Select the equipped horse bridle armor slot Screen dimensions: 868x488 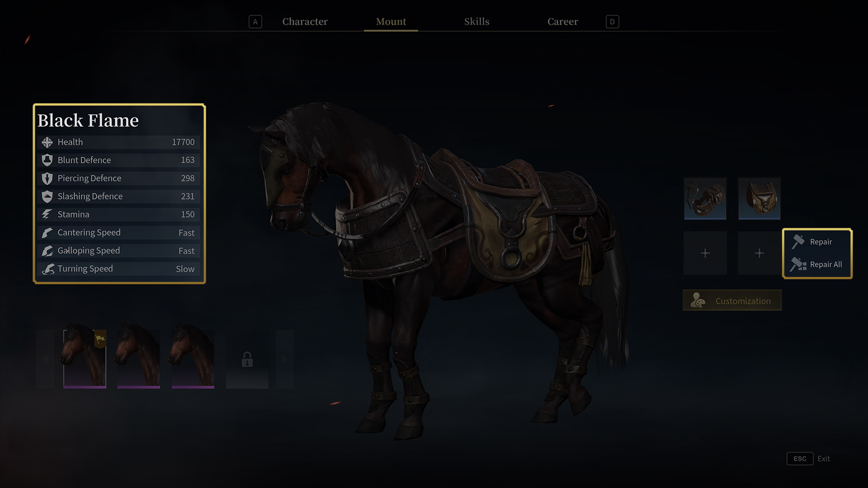[705, 198]
